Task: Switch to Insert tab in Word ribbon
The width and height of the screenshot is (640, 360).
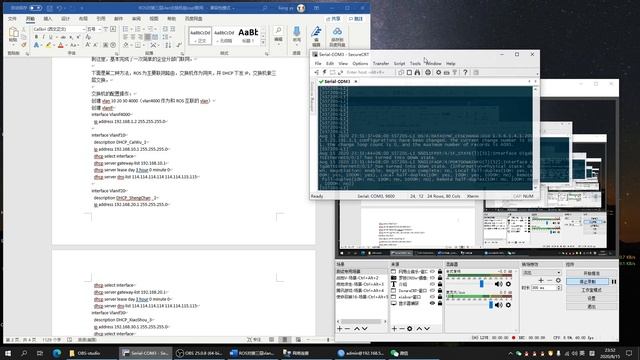Action: 48,19
